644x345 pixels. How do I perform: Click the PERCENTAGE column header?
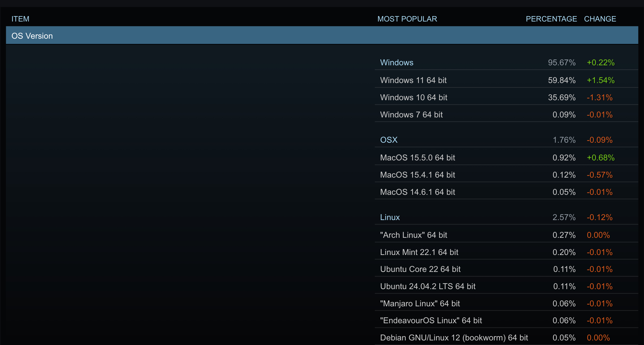click(551, 19)
